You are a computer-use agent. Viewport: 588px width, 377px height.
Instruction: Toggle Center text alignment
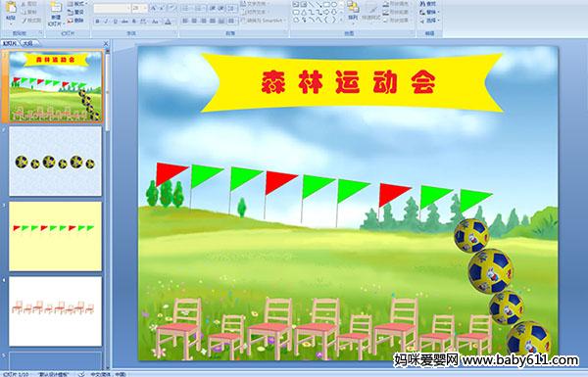click(x=194, y=21)
